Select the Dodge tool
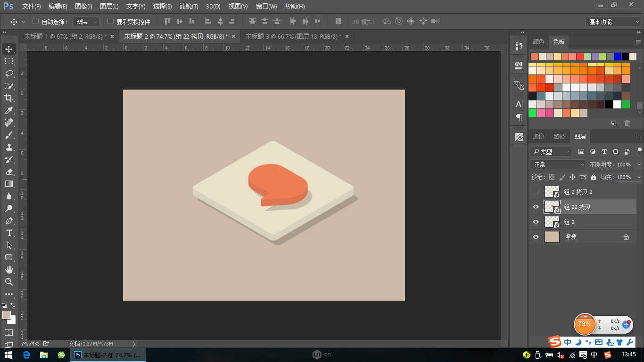This screenshot has height=362, width=644. click(x=8, y=208)
